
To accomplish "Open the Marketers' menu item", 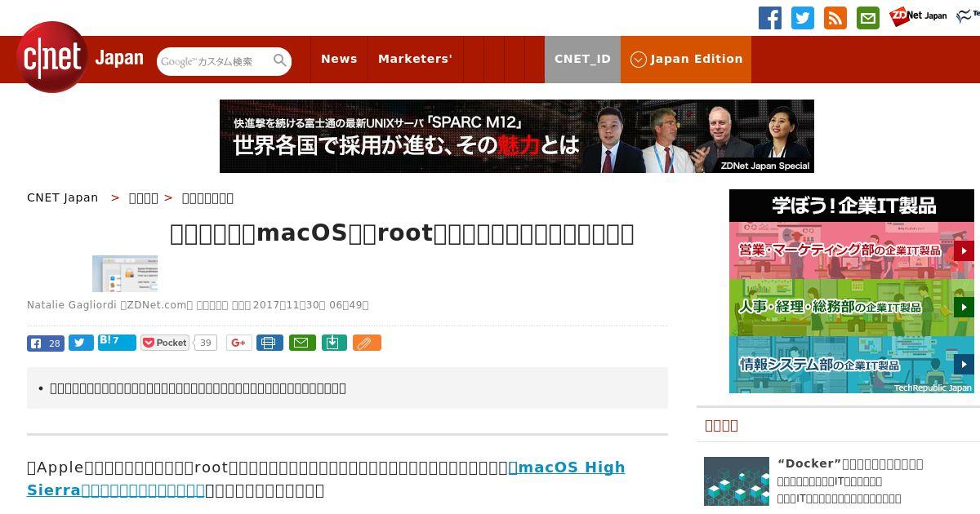I will coord(415,59).
